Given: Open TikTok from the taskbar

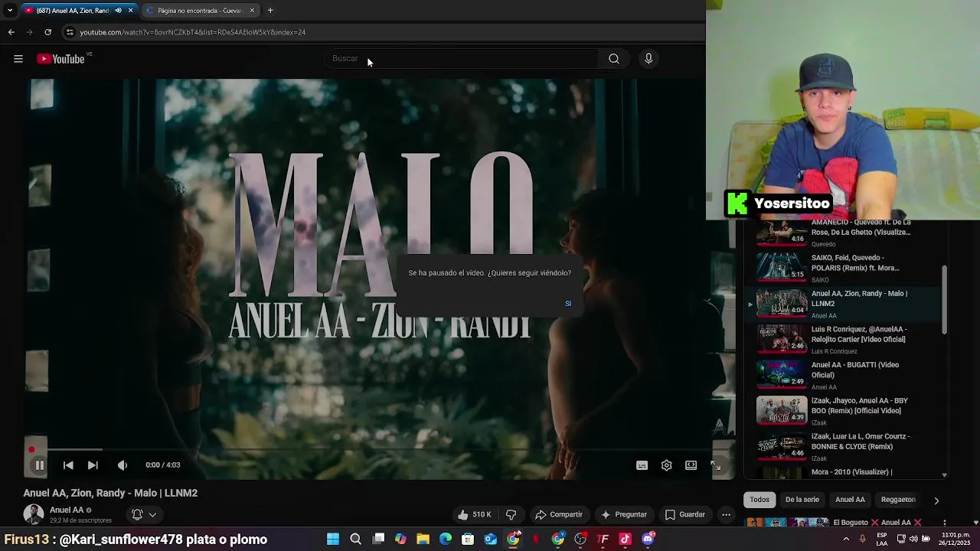Looking at the screenshot, I should click(x=625, y=540).
